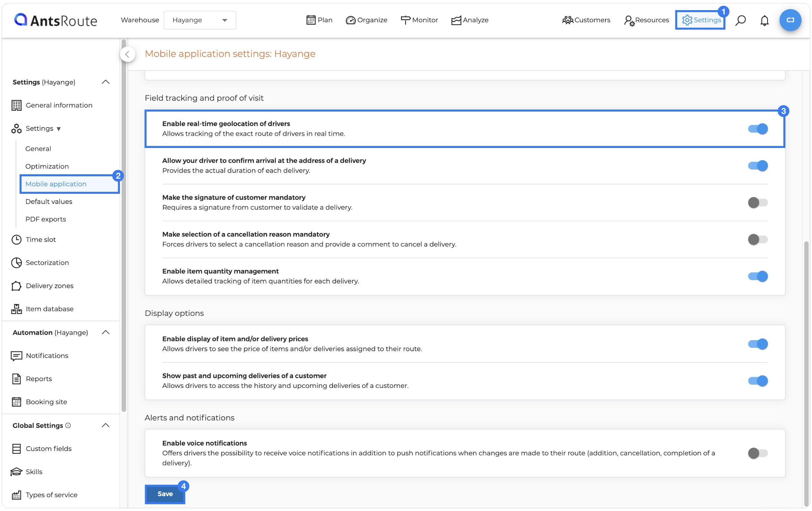Click the Alerts and notifications heading
This screenshot has width=812, height=511.
[189, 418]
